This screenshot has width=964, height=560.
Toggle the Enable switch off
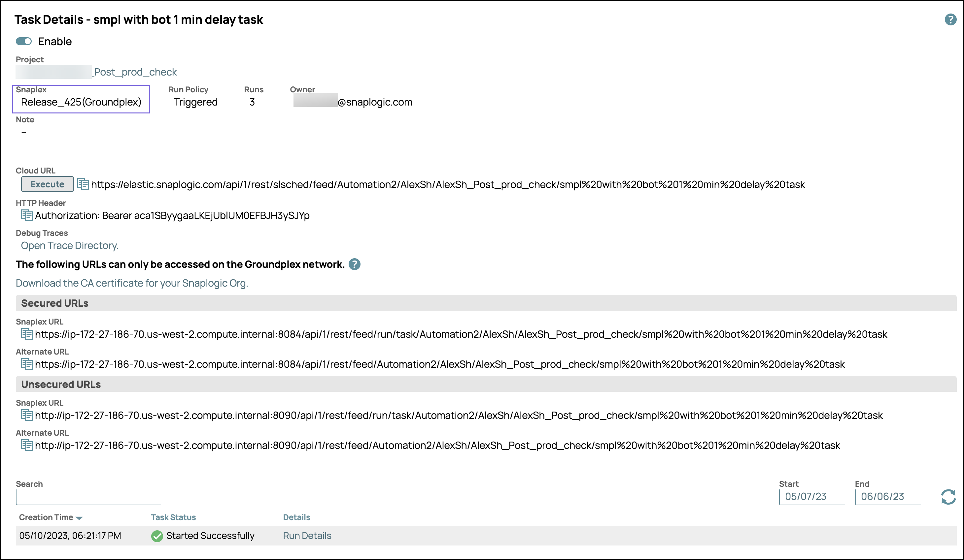pyautogui.click(x=24, y=41)
